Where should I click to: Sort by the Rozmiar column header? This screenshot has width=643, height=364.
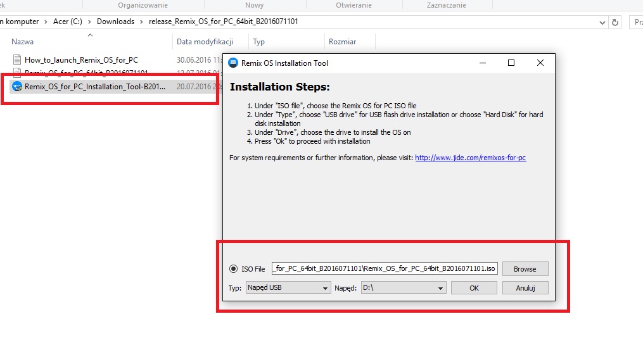(x=342, y=42)
